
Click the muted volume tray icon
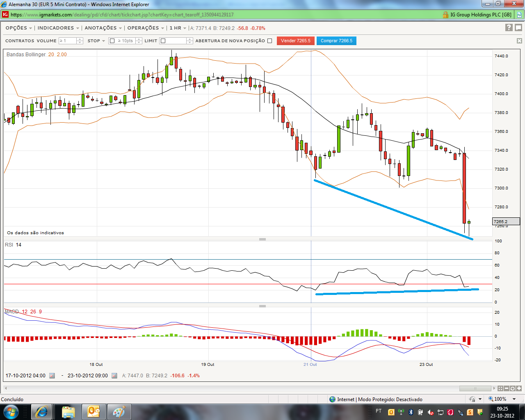click(431, 412)
